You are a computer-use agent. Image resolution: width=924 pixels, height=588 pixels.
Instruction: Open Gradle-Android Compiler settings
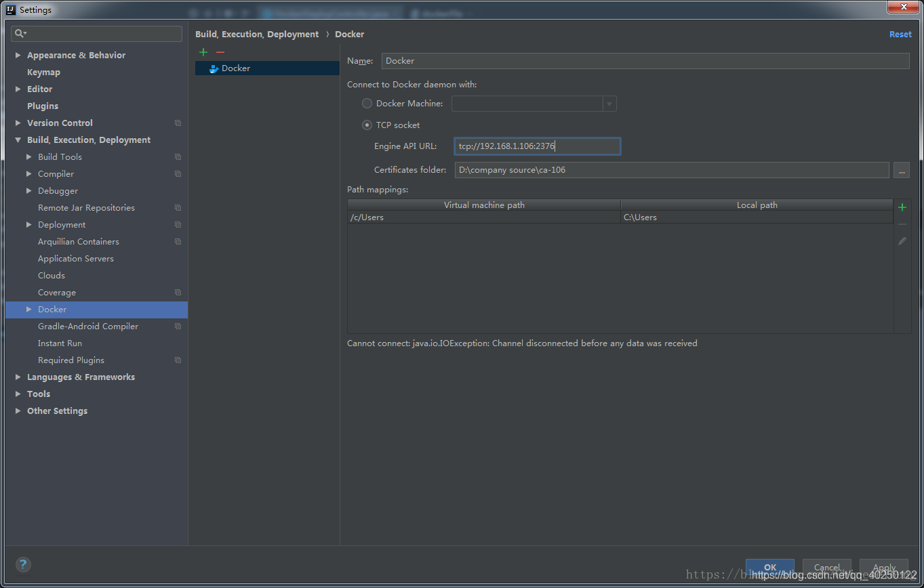88,327
